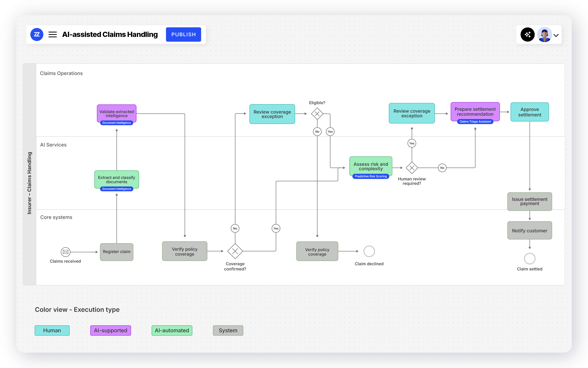Click the No label above Coverage confirmed
Screen dimensions: 588x368
(235, 228)
